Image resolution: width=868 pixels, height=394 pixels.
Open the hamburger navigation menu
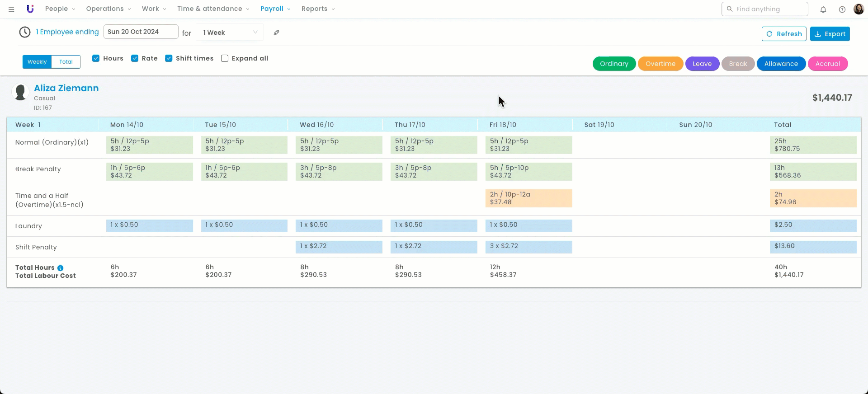pyautogui.click(x=11, y=9)
